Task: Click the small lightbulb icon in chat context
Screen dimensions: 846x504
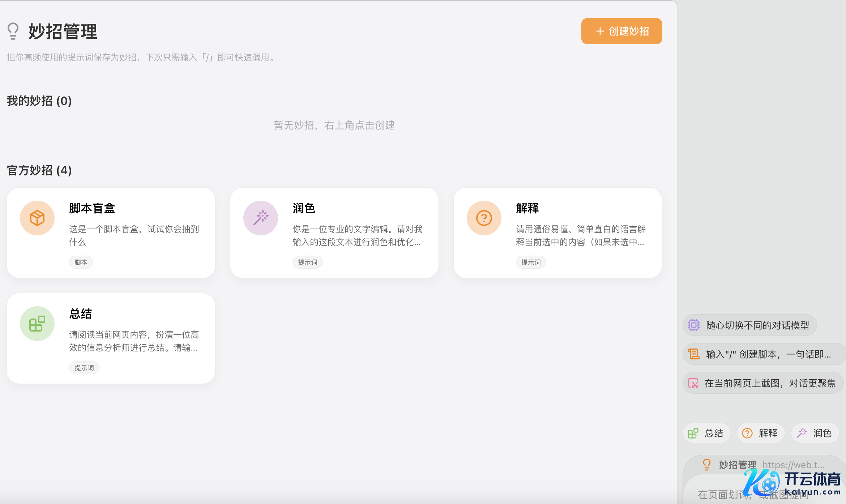Action: [706, 464]
